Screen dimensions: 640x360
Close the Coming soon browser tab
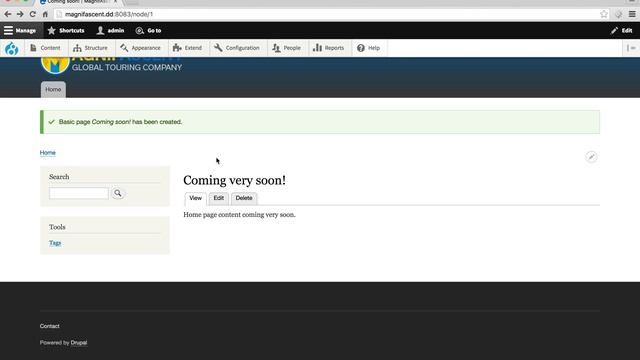click(x=116, y=2)
